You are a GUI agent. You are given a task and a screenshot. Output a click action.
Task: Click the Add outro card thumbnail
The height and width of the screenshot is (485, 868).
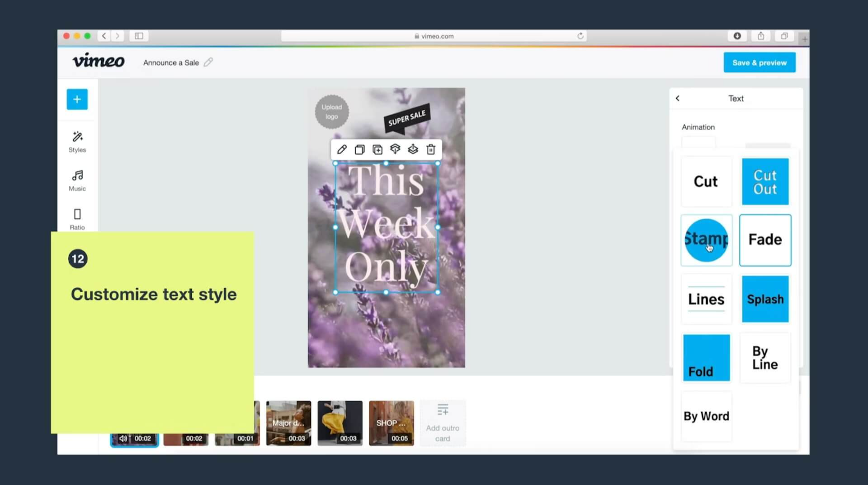[443, 423]
